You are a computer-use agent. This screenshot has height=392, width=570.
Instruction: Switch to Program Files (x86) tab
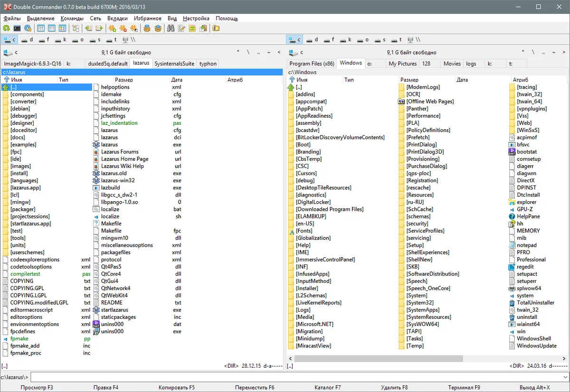(312, 64)
